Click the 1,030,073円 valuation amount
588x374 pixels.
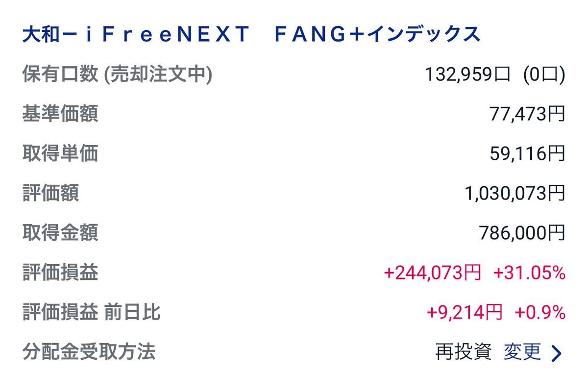(515, 193)
